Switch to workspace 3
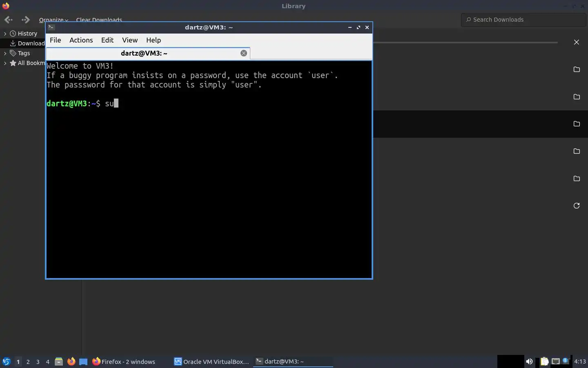 tap(38, 361)
